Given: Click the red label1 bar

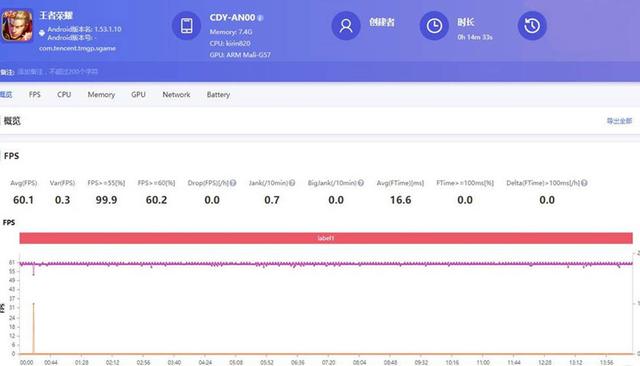Looking at the screenshot, I should coord(326,238).
